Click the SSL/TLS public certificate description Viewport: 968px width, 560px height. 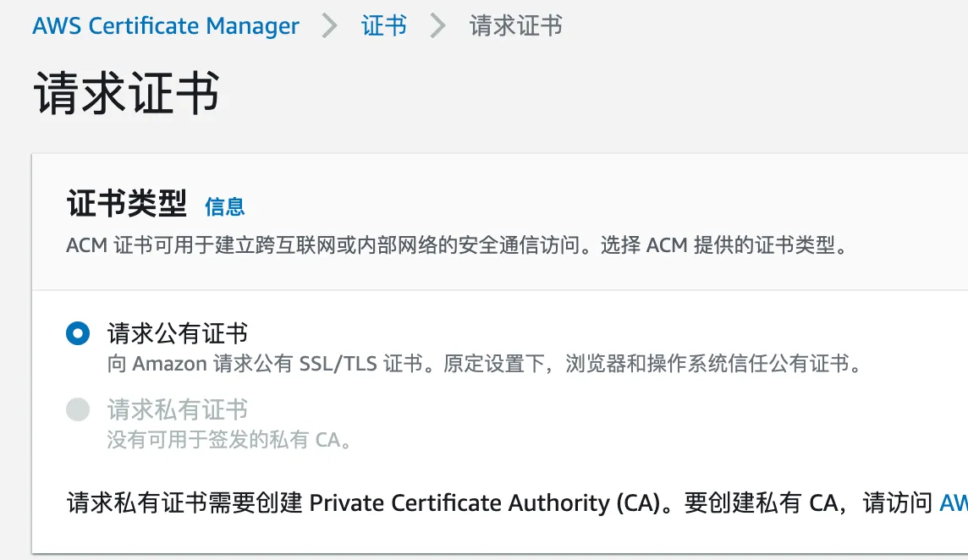(482, 365)
